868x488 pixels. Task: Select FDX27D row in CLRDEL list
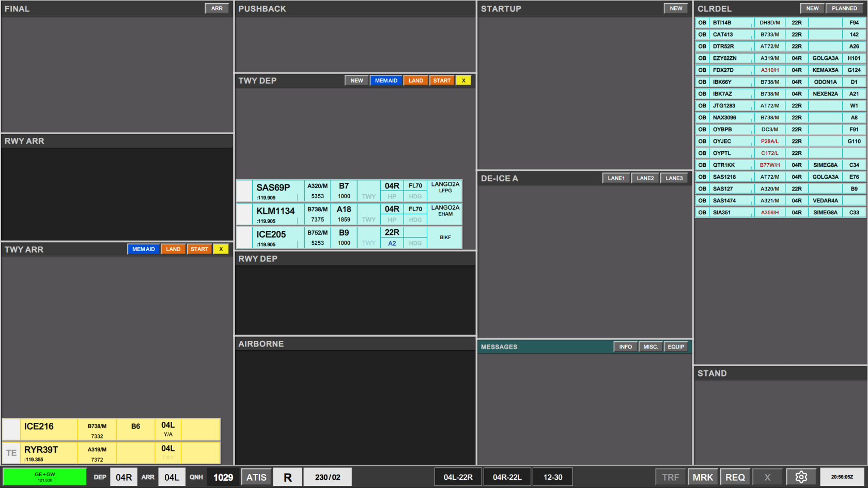pyautogui.click(x=780, y=70)
